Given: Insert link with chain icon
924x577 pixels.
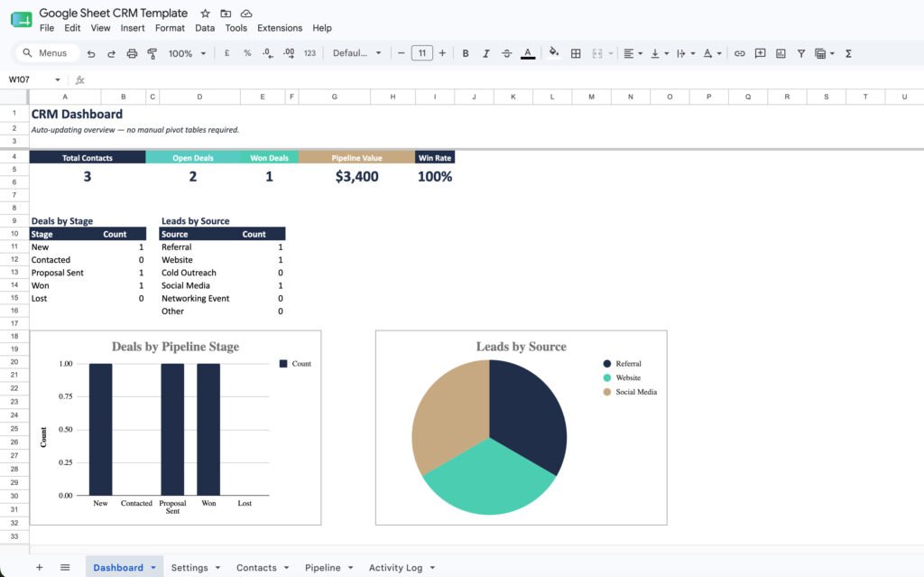Looking at the screenshot, I should click(740, 53).
